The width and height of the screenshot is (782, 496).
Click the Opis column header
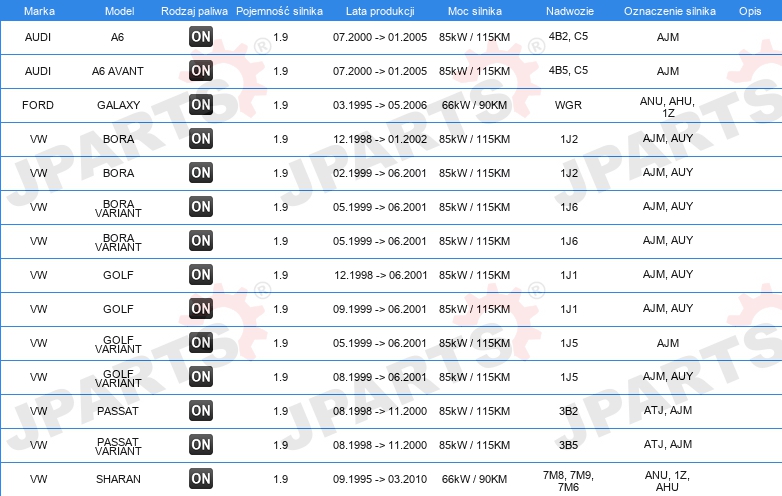click(x=750, y=11)
